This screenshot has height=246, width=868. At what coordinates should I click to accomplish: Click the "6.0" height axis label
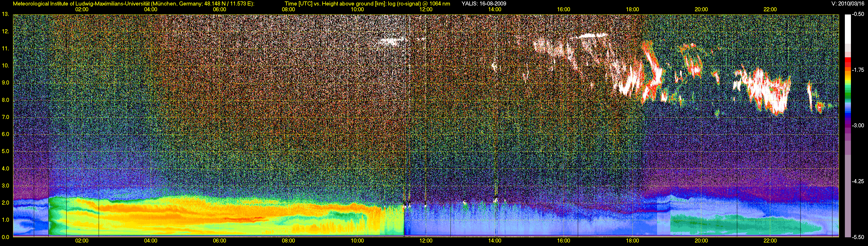coord(5,135)
